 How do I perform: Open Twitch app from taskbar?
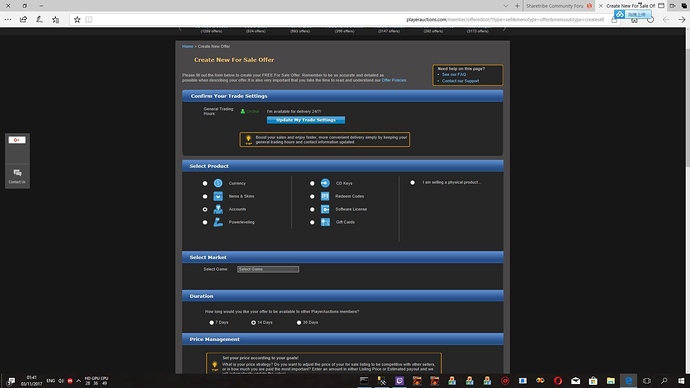coord(399,381)
